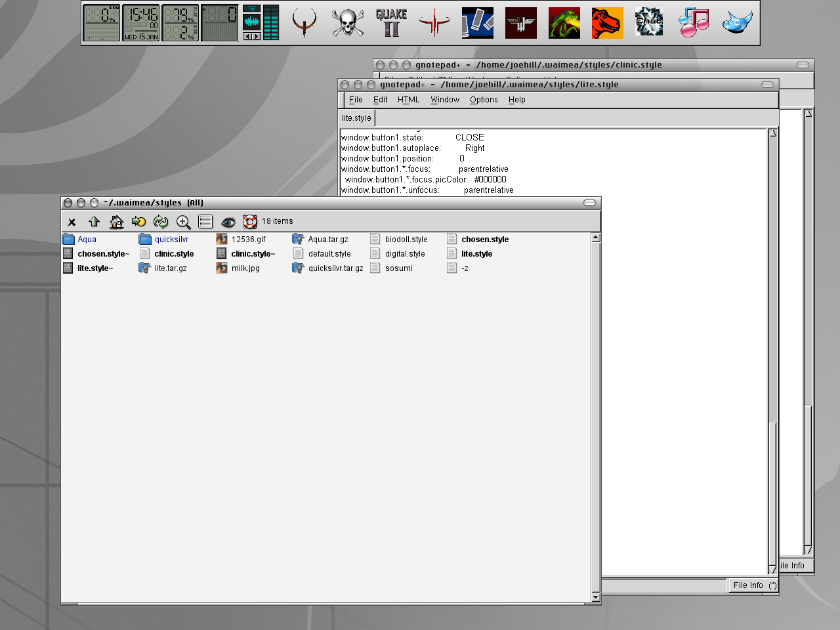Image resolution: width=840 pixels, height=630 pixels.
Task: Click the blue creature icon in the dock
Action: 737,23
